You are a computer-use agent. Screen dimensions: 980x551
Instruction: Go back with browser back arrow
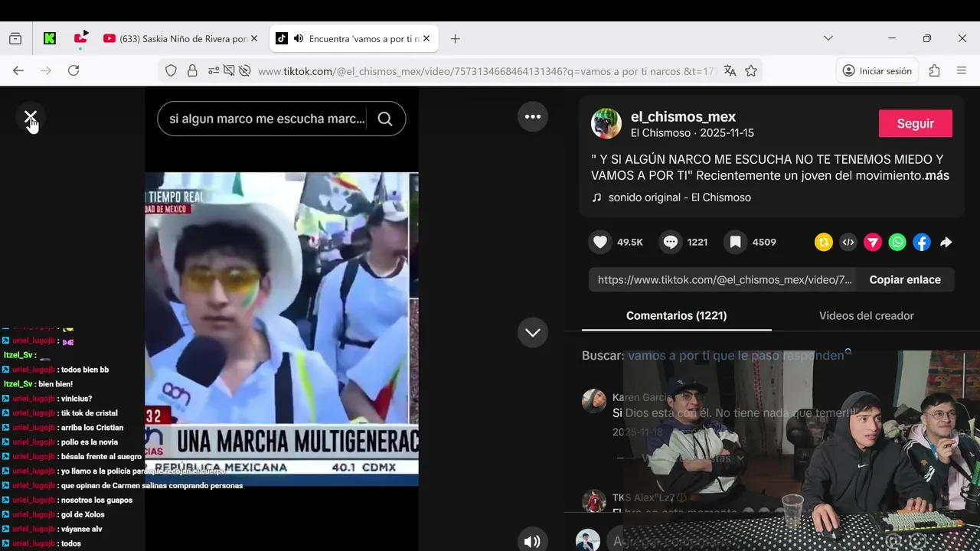(x=18, y=70)
